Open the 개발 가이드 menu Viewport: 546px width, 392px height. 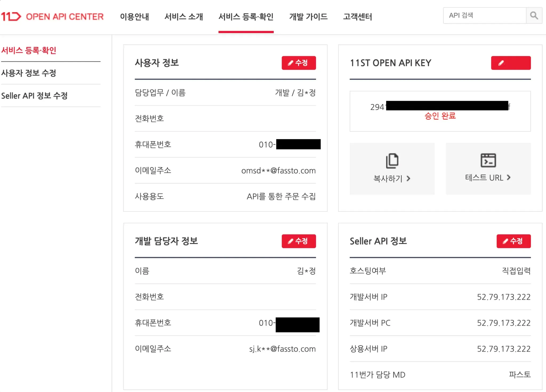(308, 17)
